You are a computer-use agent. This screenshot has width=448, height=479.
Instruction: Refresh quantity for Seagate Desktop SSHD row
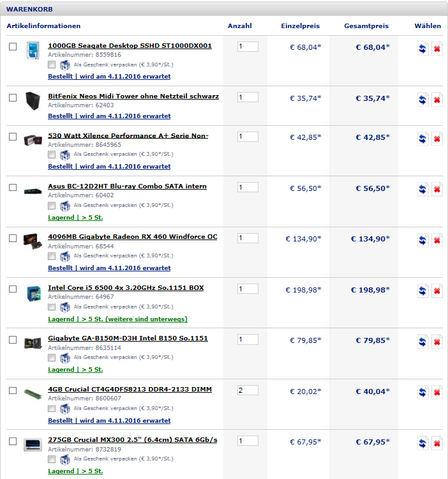[422, 49]
